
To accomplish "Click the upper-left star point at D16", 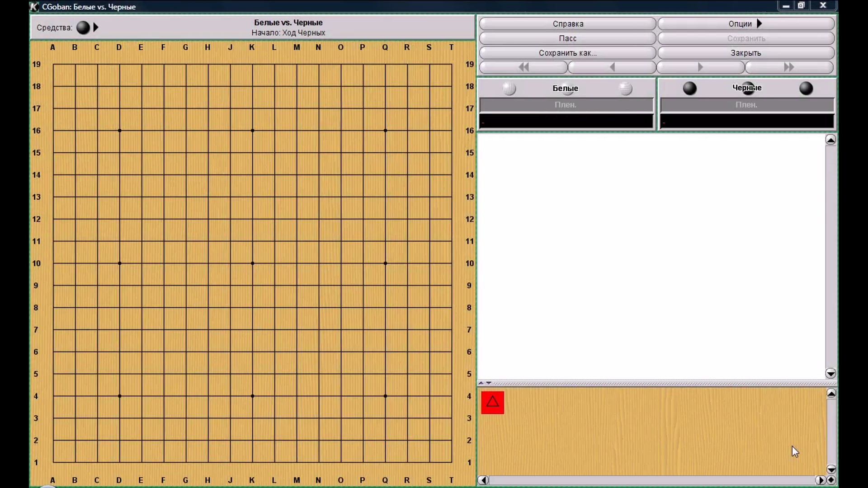I will (119, 131).
